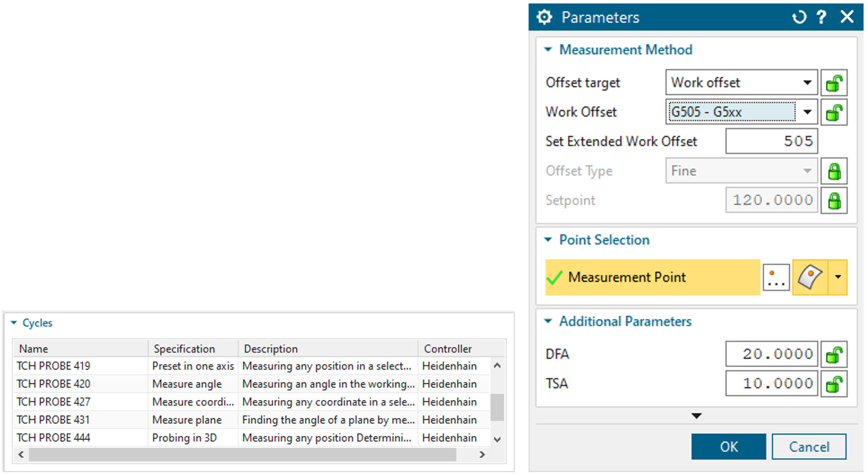Open the Offset target dropdown

pos(807,83)
